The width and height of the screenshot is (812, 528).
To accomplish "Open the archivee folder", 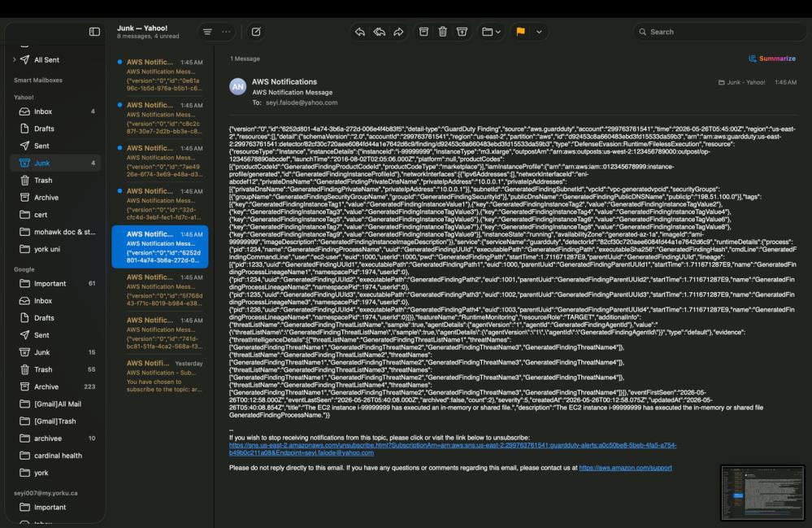I will (55, 439).
